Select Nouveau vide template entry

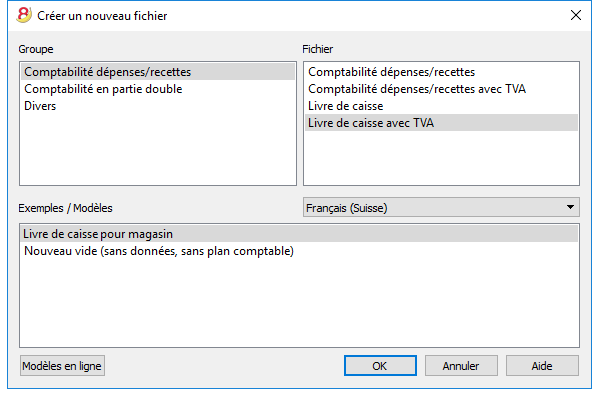(x=300, y=251)
